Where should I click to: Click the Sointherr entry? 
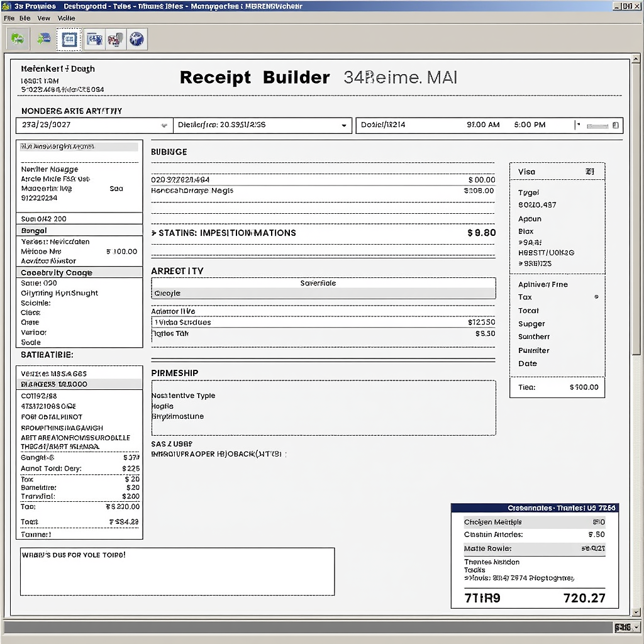coord(533,336)
